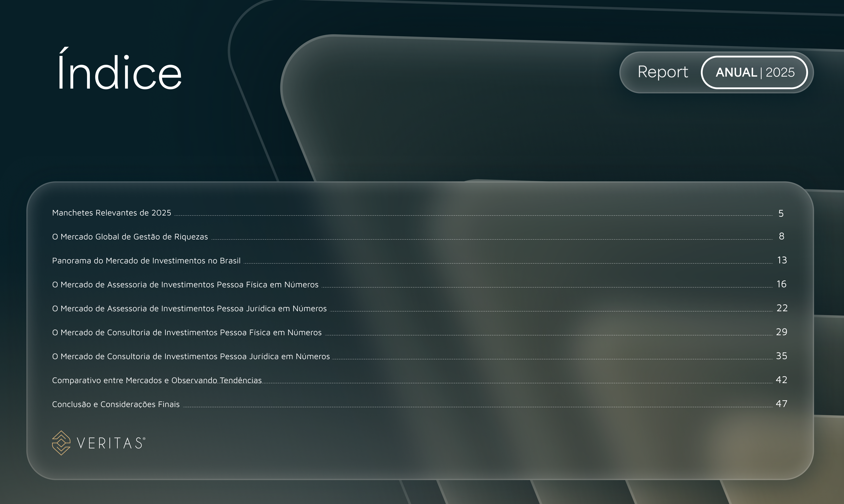Open Consultoria de Investimentos Pessoa Física entry

187,332
